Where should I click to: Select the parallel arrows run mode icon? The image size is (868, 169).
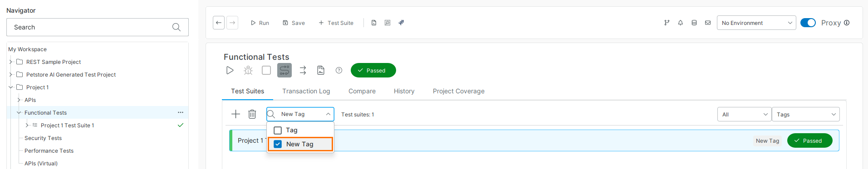pos(303,70)
